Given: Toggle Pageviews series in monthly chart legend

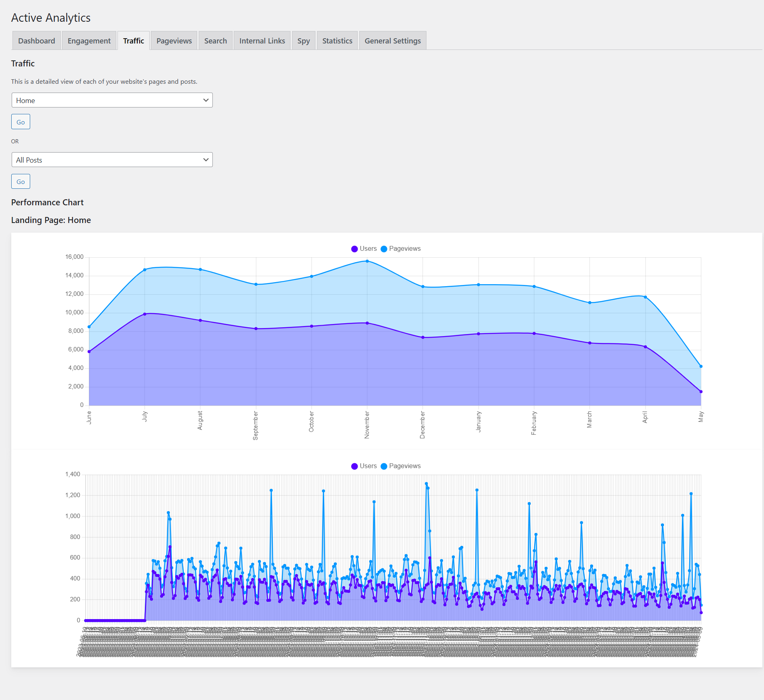Looking at the screenshot, I should point(400,249).
